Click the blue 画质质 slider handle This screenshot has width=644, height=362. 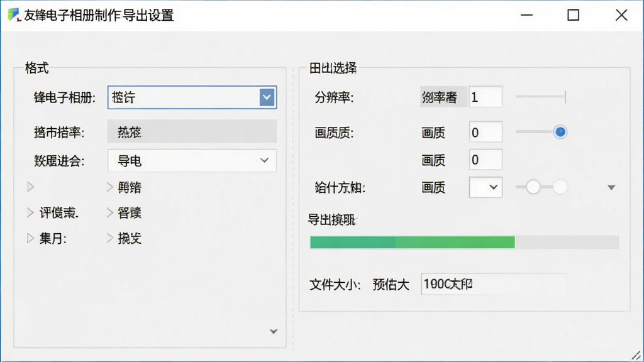[560, 132]
